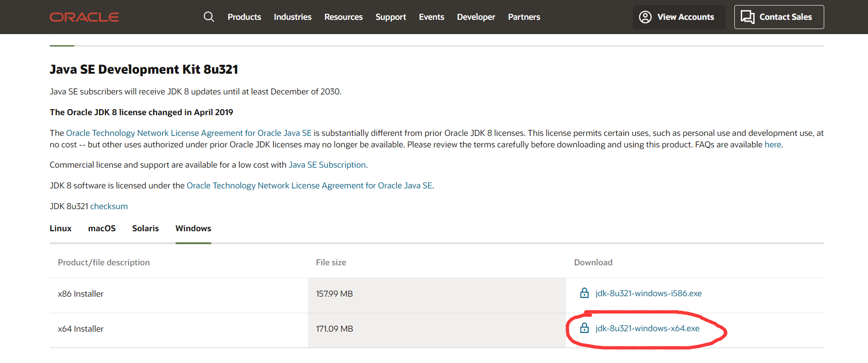Click lock icon beside jdk-8u321-windows-x64.exe
868x363 pixels.
pyautogui.click(x=585, y=328)
